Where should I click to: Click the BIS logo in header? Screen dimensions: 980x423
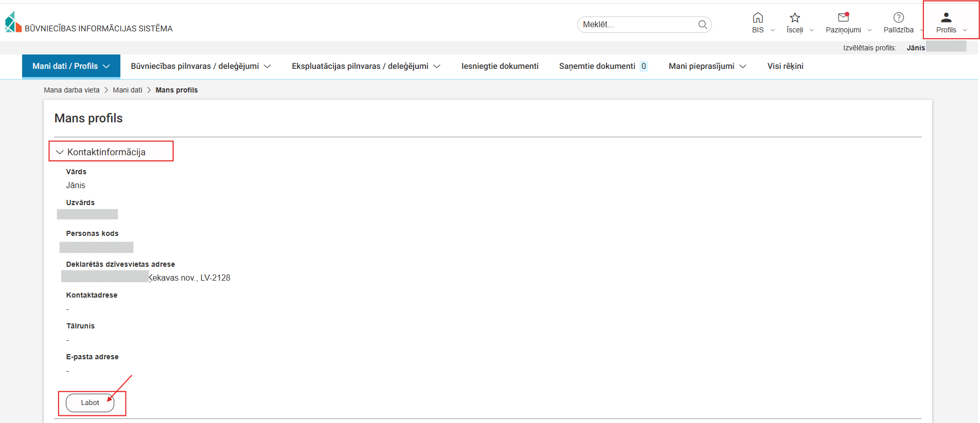(13, 23)
